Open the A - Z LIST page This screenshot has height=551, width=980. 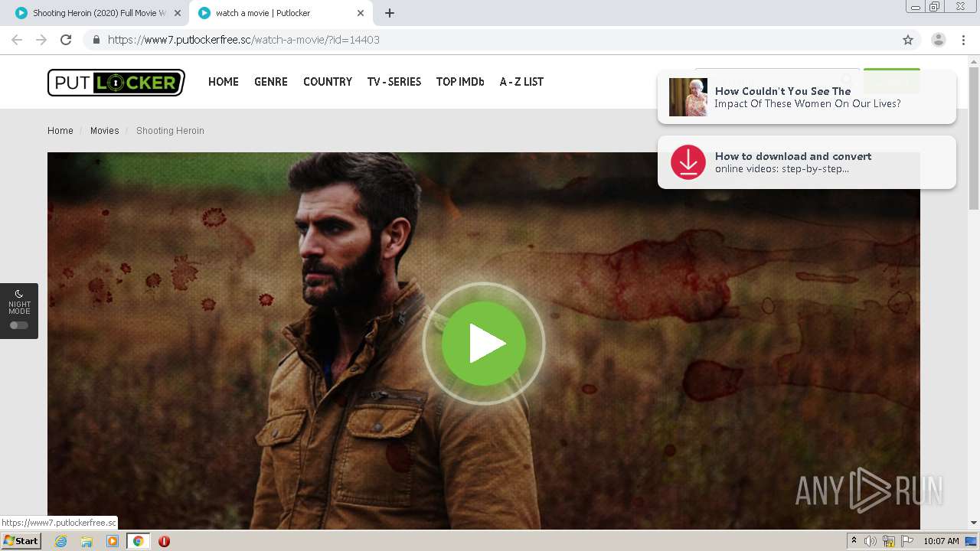pos(521,82)
